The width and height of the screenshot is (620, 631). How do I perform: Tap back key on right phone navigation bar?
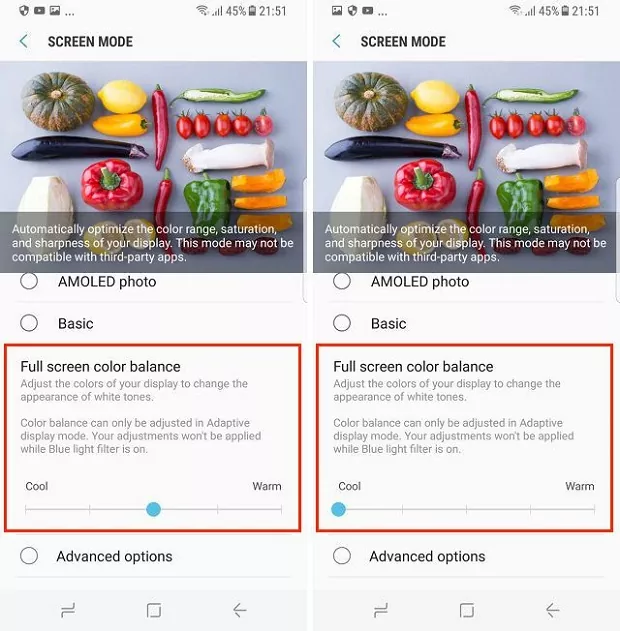[553, 610]
